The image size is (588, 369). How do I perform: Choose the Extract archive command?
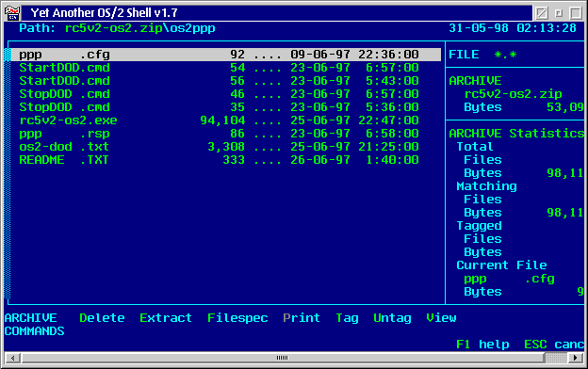point(166,317)
